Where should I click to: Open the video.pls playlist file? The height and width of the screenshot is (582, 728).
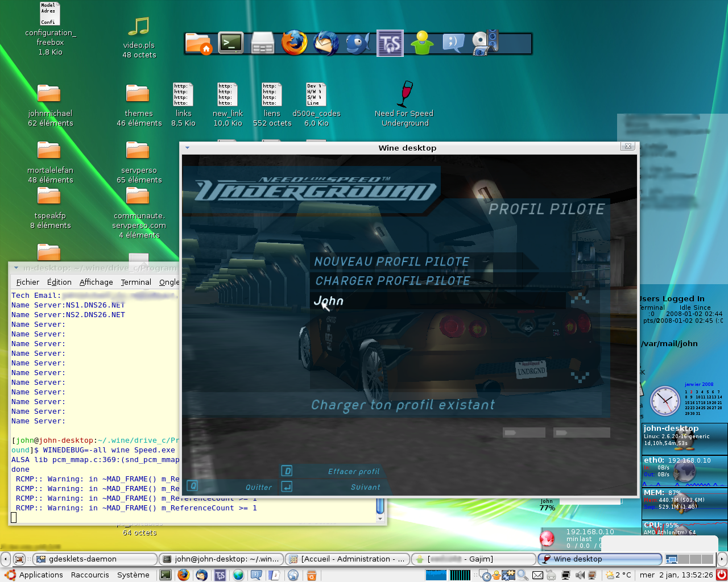(138, 38)
